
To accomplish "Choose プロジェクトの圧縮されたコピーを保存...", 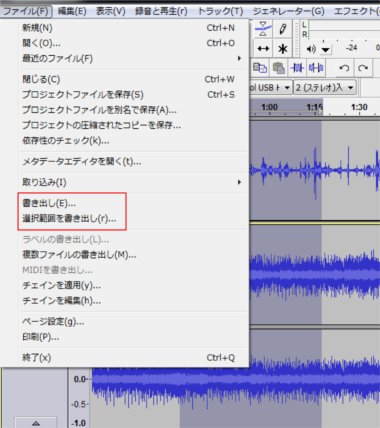I will [133, 125].
